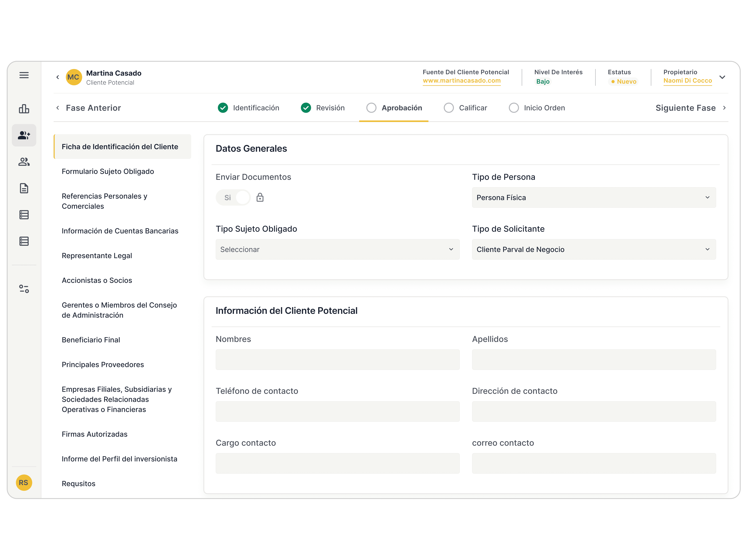This screenshot has height=560, width=747.
Task: Open the Tipo de Solicitante dropdown
Action: pos(594,250)
